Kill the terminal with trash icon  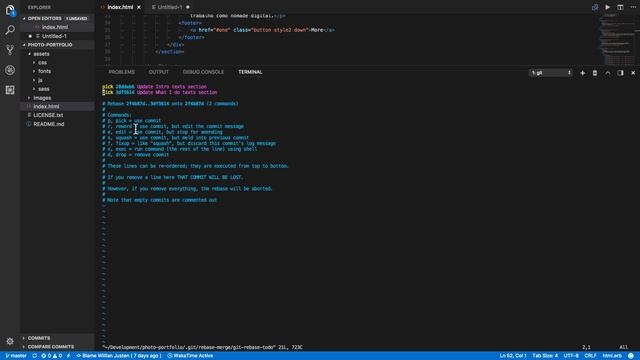595,73
